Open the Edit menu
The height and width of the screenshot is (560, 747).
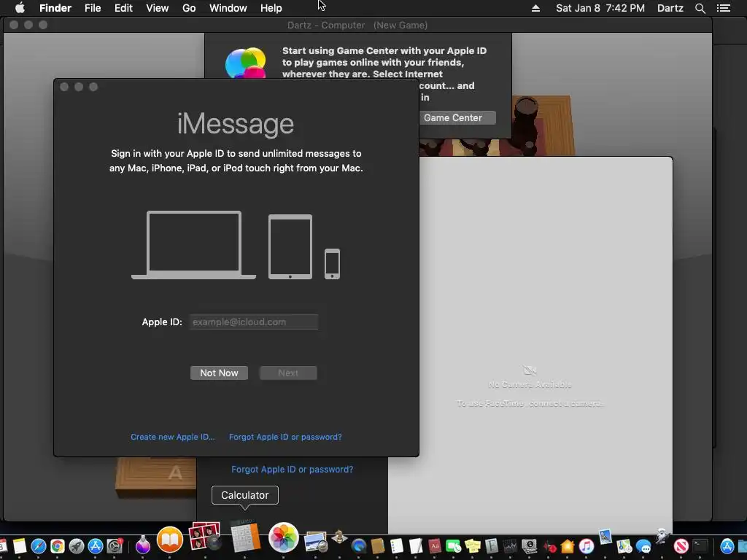point(123,8)
